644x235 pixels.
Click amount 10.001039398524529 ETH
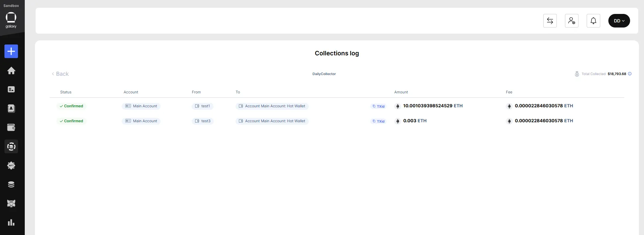(x=433, y=106)
